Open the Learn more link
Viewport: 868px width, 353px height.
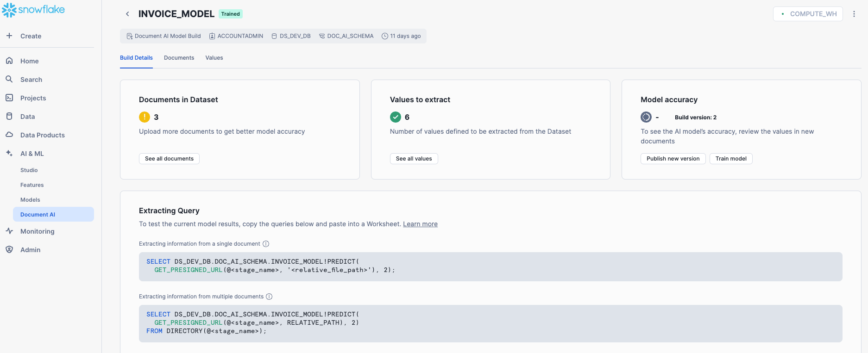point(420,224)
